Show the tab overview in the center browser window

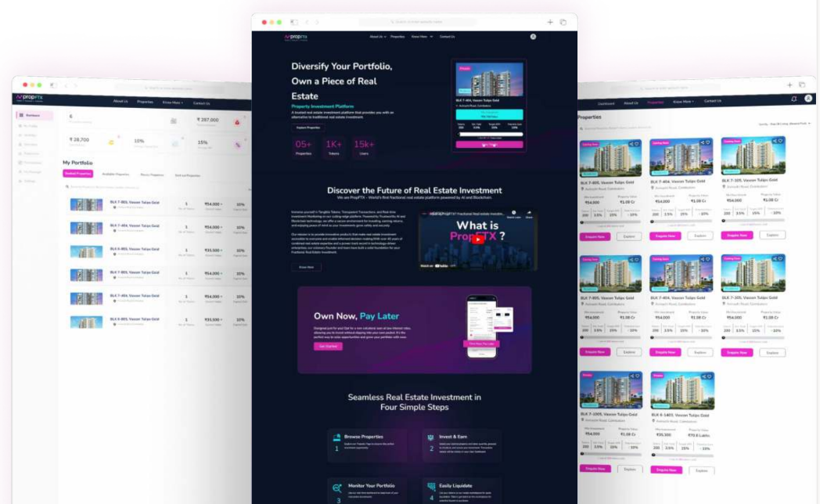point(563,22)
